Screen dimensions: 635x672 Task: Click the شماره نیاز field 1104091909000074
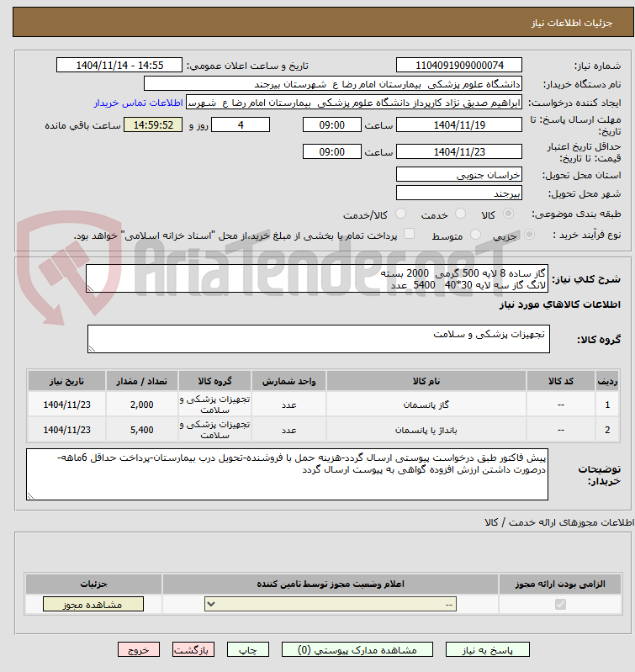459,65
